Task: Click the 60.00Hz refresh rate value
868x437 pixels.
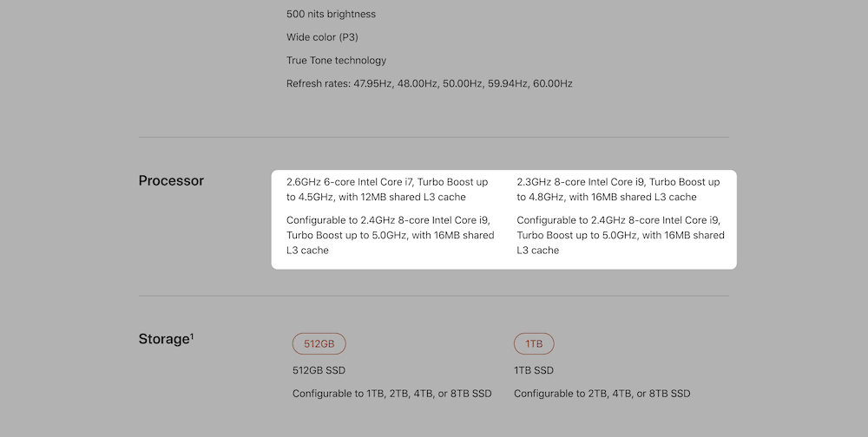Action: 552,84
